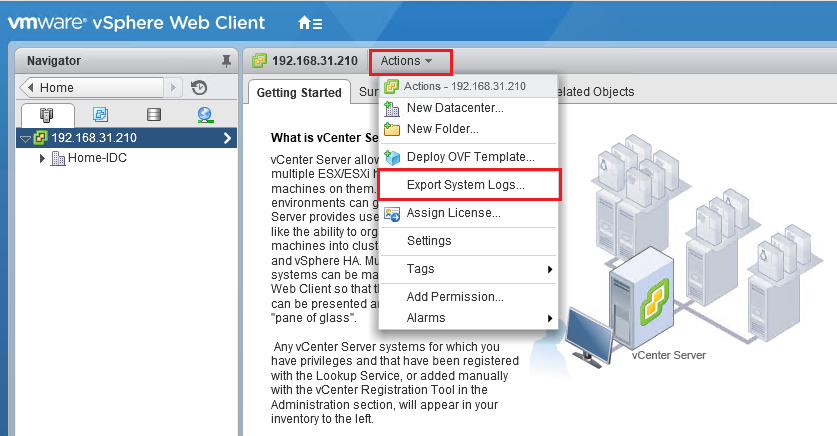Select Add Permission menu entry
This screenshot has width=837, height=436.
(x=469, y=297)
